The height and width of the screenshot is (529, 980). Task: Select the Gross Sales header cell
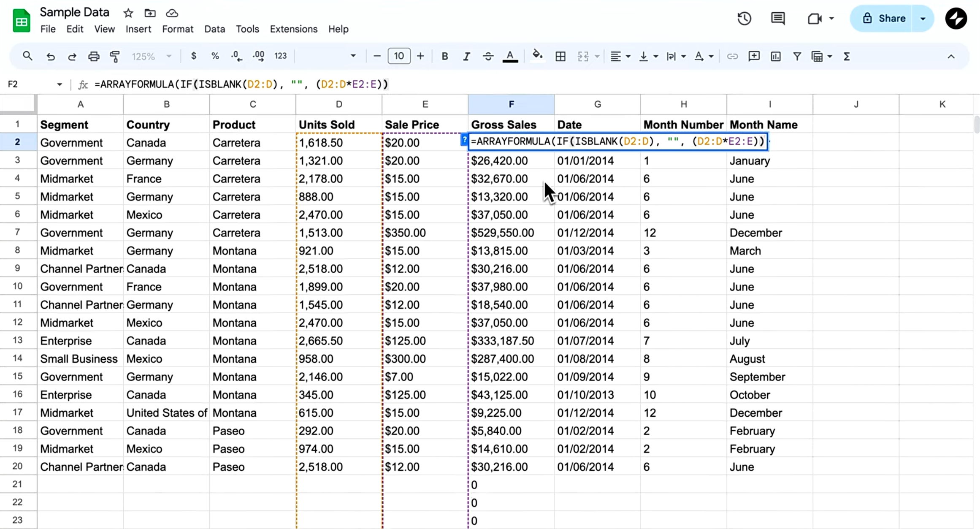tap(511, 125)
